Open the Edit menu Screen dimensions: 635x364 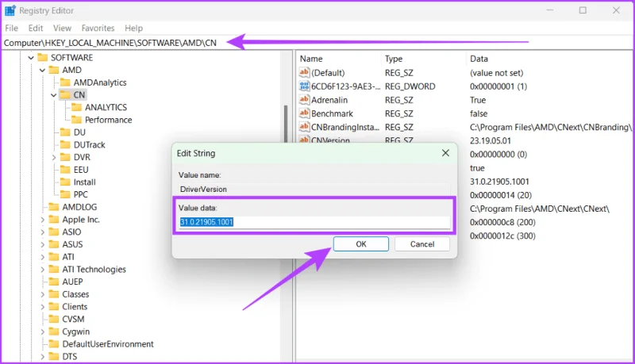point(36,28)
